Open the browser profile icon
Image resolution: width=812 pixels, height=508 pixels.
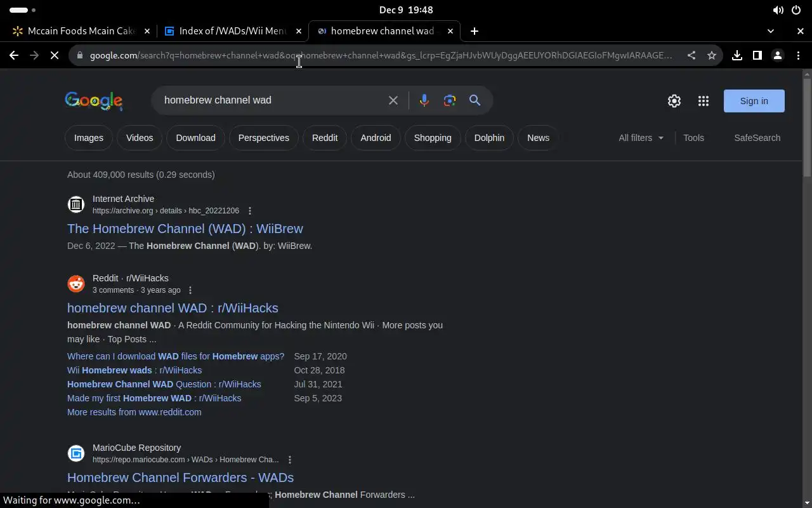[778, 55]
